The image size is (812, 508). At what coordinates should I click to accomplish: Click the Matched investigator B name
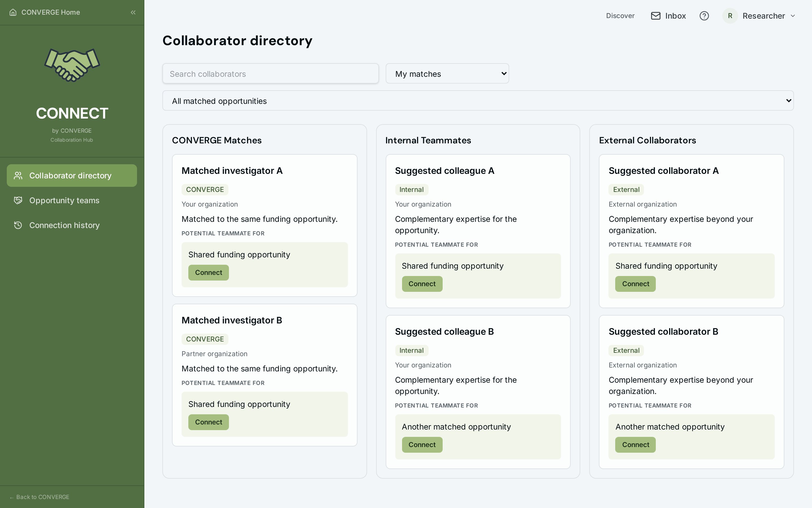click(x=232, y=320)
